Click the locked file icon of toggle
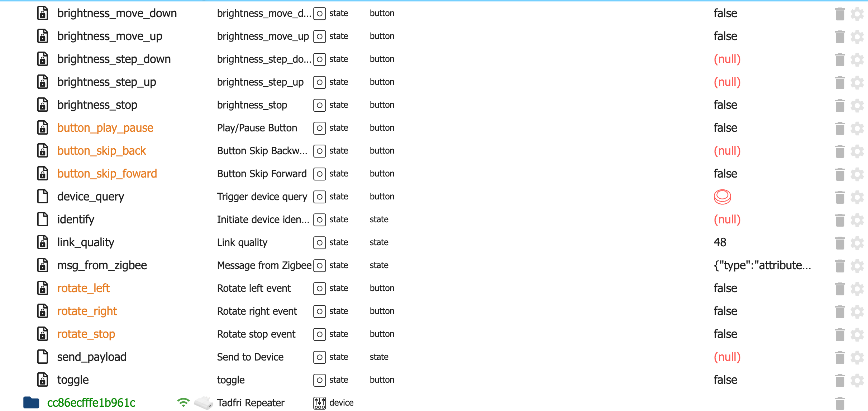 43,380
